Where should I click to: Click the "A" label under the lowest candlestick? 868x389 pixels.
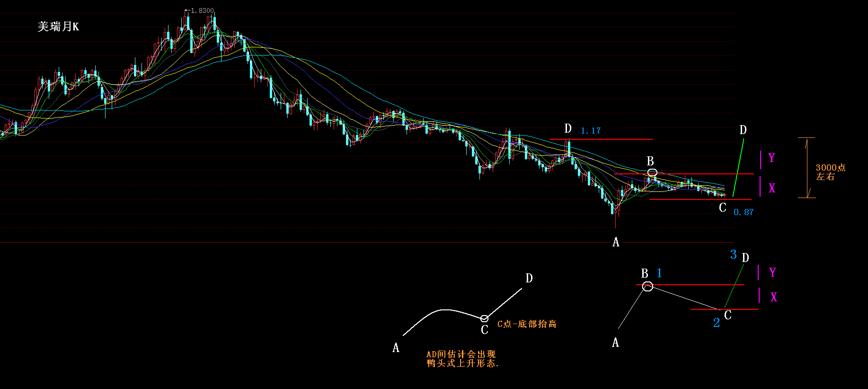click(616, 242)
